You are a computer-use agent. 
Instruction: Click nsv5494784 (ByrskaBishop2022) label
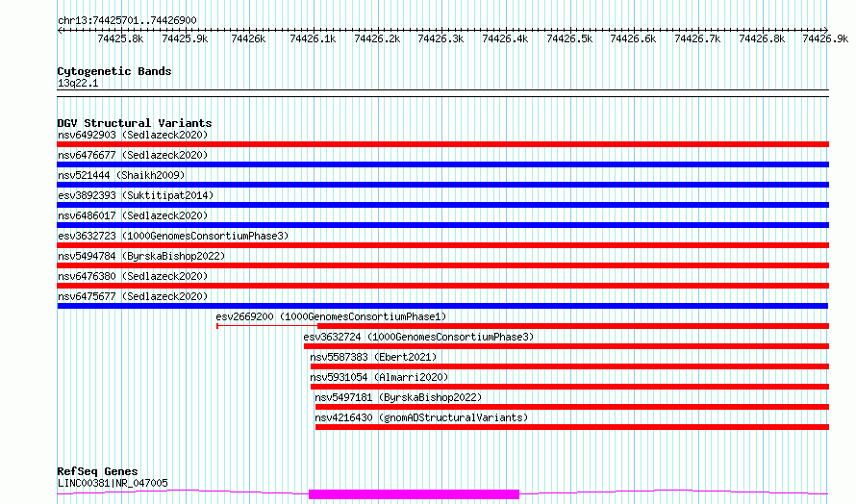pyautogui.click(x=141, y=256)
